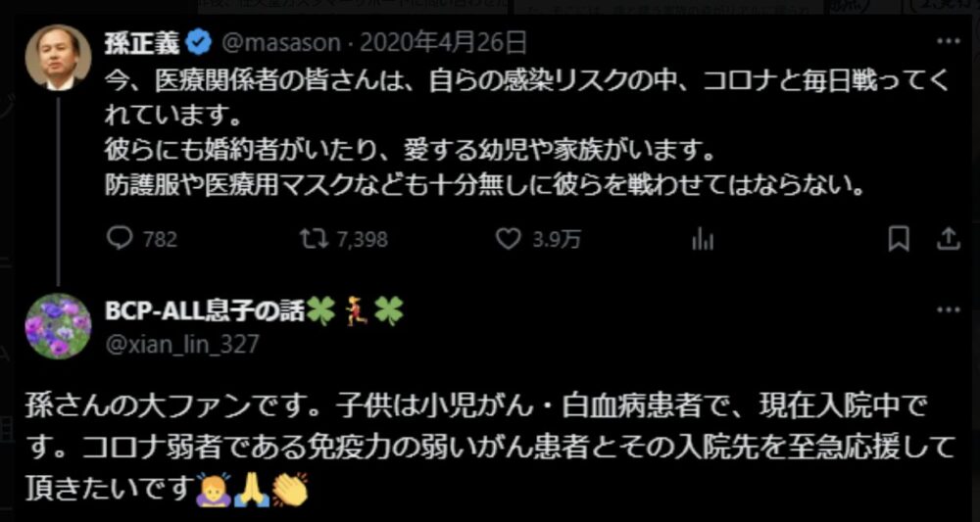Open the more options menu on 孫正義 tweet
This screenshot has width=980, height=522.
(x=948, y=41)
